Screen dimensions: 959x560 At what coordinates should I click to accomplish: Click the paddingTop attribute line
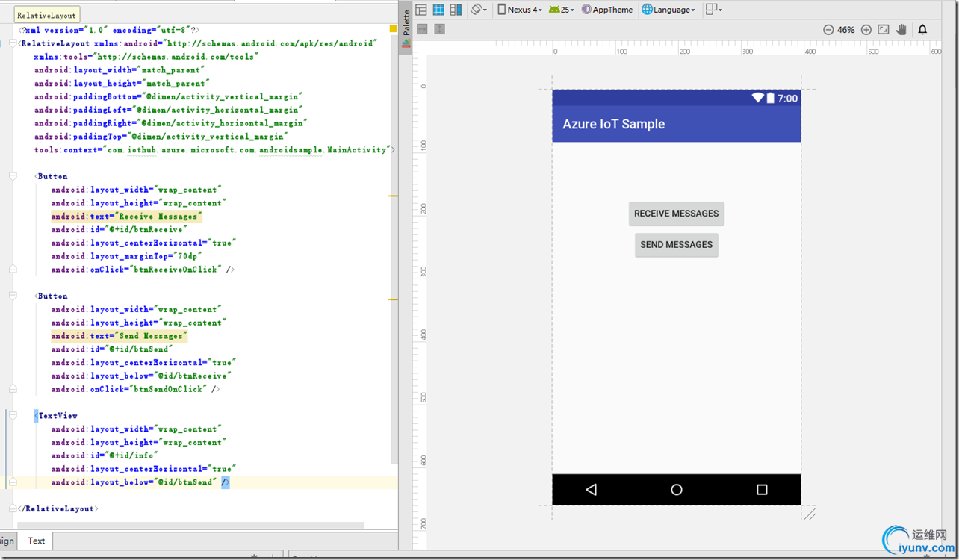tap(161, 137)
